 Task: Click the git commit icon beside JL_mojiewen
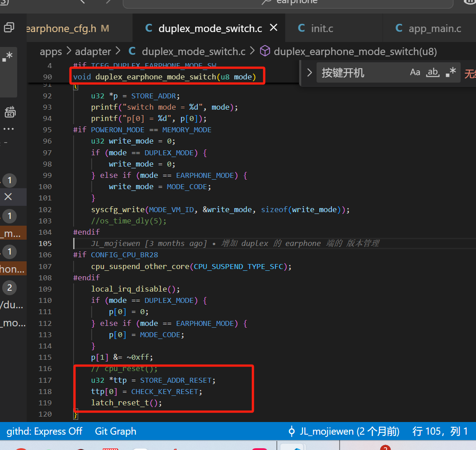(292, 431)
